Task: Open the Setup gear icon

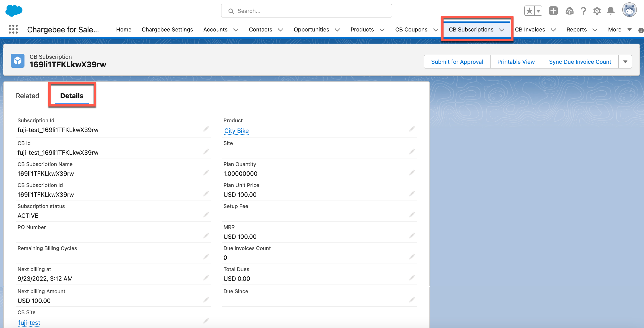Action: pyautogui.click(x=597, y=11)
